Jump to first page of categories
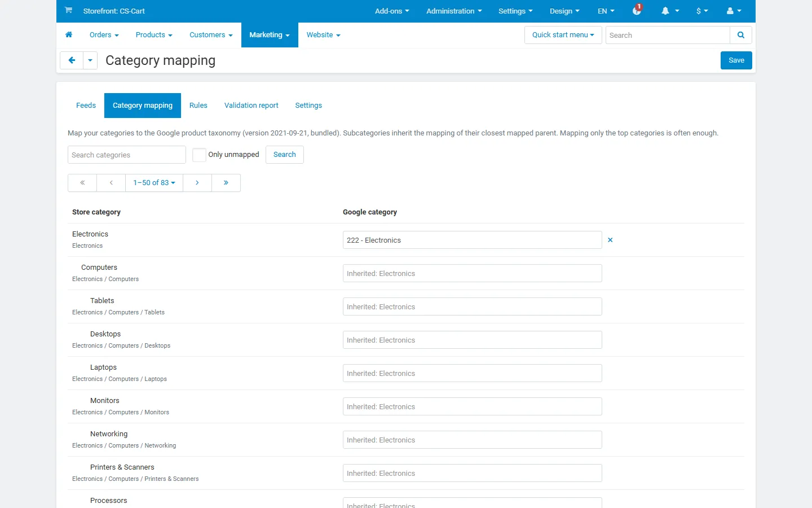812x508 pixels. [82, 183]
